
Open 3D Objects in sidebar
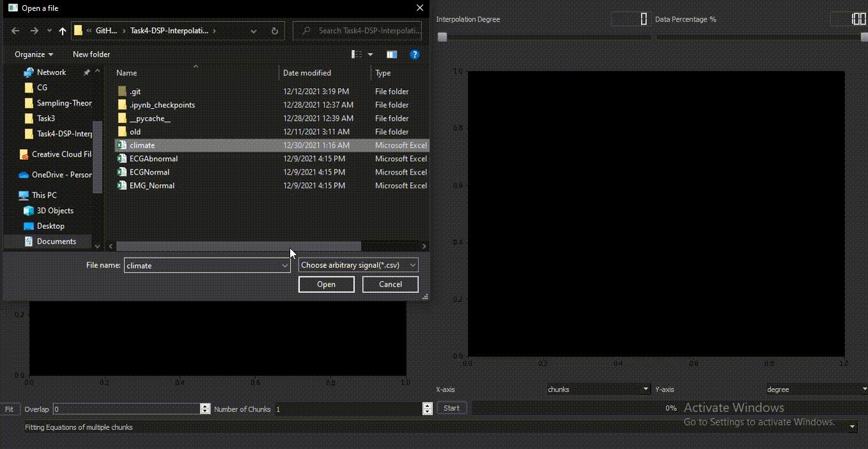(x=55, y=210)
